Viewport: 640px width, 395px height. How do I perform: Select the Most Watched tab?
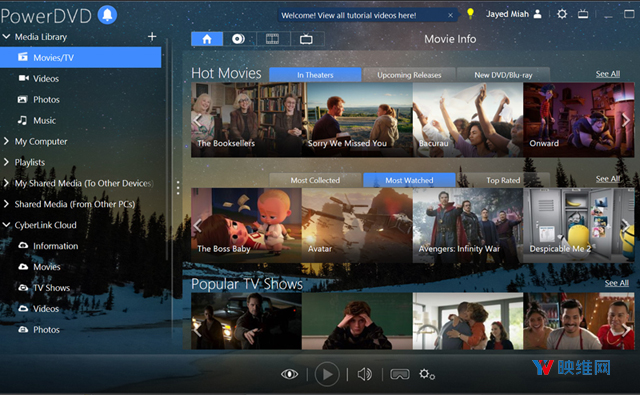409,180
